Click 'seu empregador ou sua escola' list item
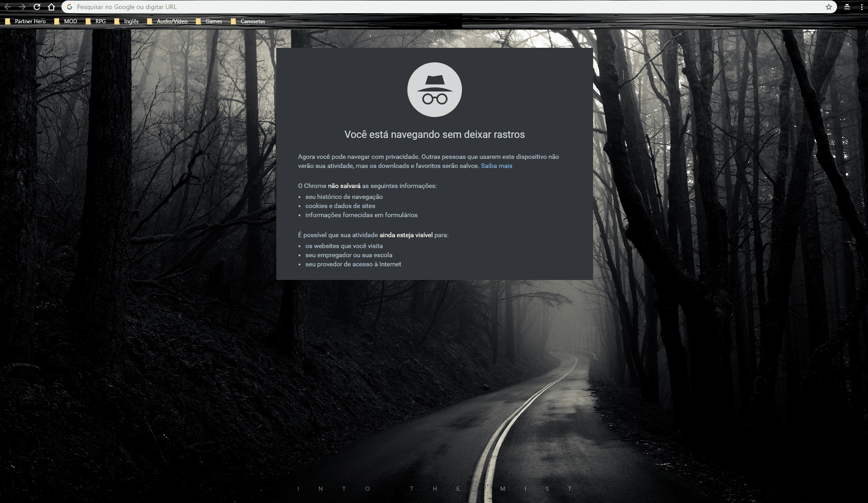The image size is (868, 503). click(x=349, y=255)
